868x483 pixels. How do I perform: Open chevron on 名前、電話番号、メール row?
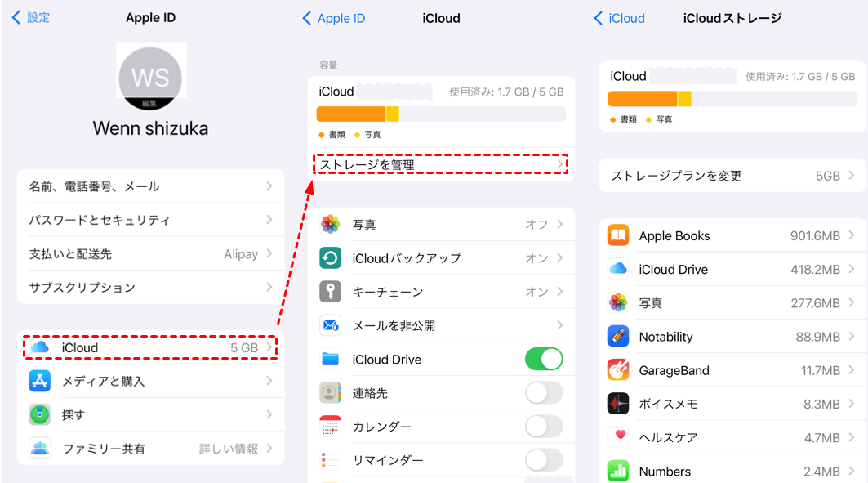click(269, 186)
